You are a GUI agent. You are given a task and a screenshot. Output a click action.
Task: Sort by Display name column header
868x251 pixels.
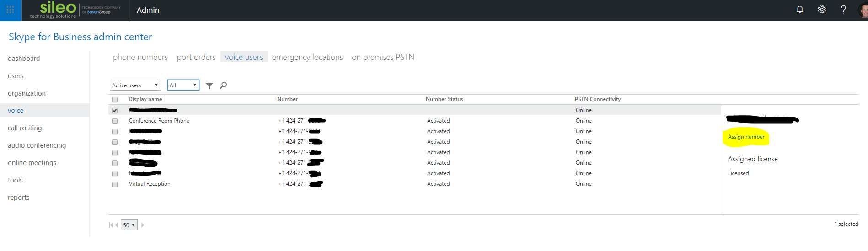[145, 99]
